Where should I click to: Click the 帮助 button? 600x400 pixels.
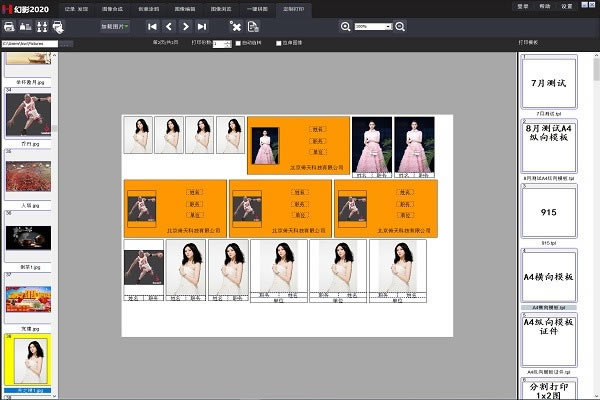tap(545, 6)
